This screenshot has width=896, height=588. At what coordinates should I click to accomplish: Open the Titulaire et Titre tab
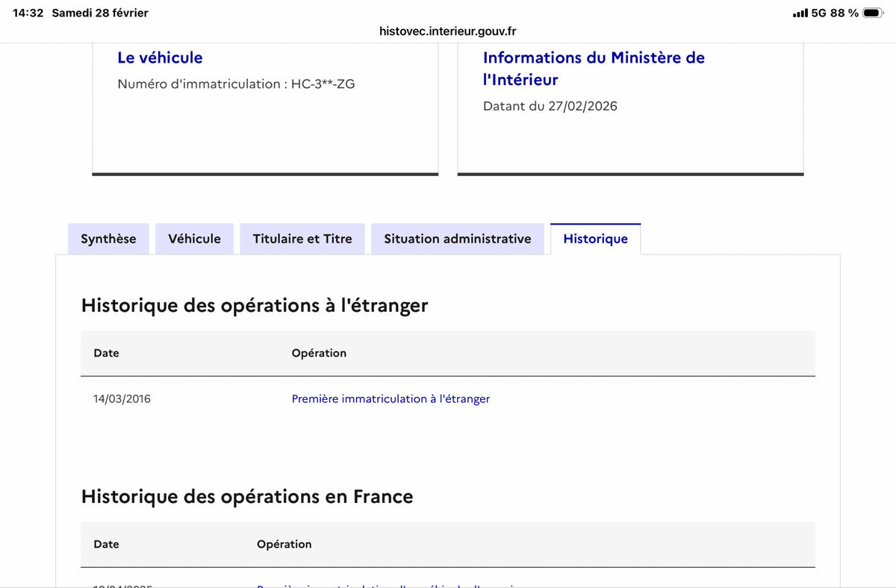[x=302, y=239]
